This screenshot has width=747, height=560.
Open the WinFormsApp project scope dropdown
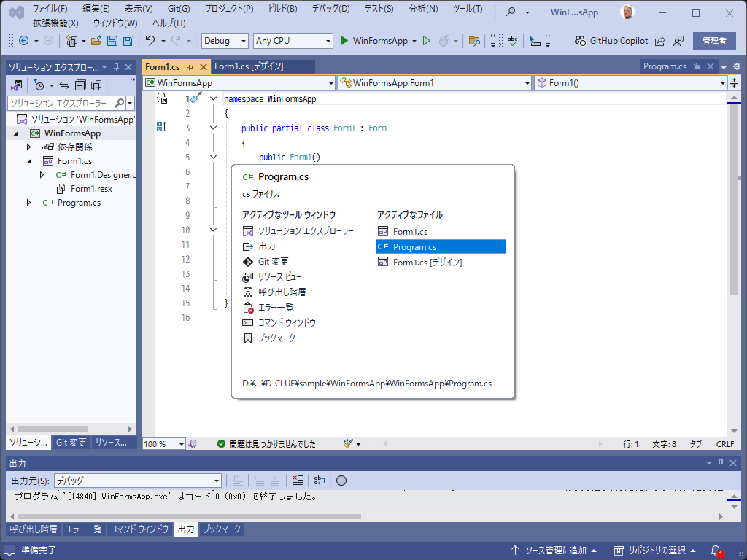239,83
